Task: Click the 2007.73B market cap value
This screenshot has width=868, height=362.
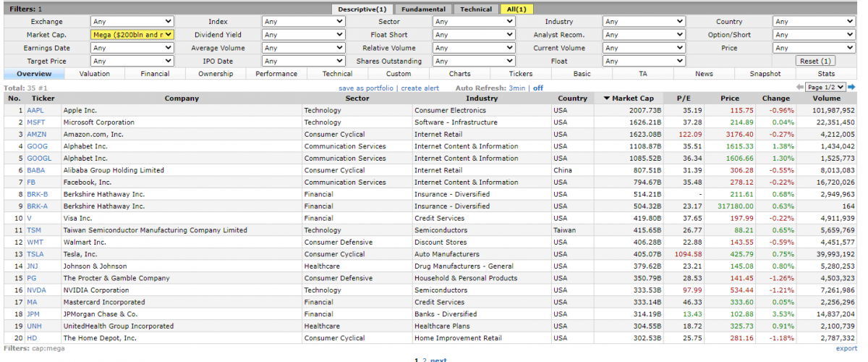Action: tap(646, 111)
